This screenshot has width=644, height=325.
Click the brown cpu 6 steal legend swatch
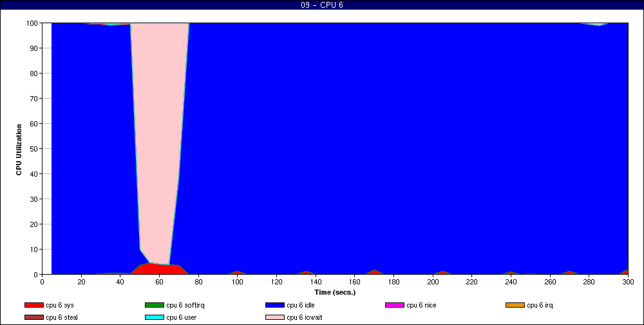(x=33, y=318)
